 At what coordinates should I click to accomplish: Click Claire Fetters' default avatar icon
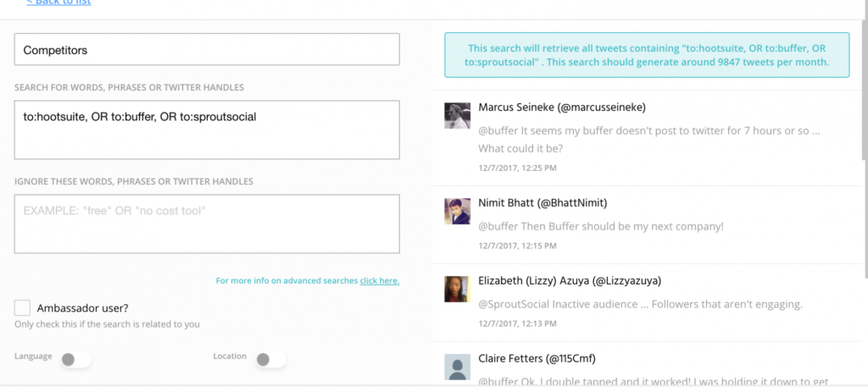click(x=458, y=367)
